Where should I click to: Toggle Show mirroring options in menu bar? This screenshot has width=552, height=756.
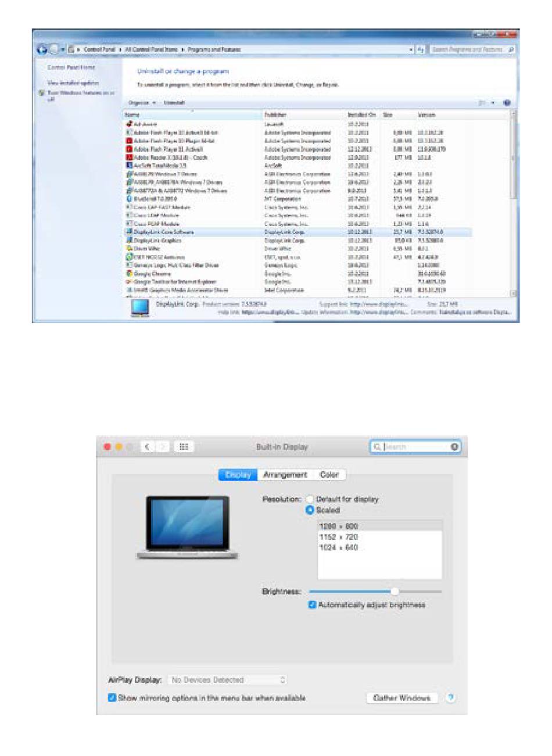(112, 698)
